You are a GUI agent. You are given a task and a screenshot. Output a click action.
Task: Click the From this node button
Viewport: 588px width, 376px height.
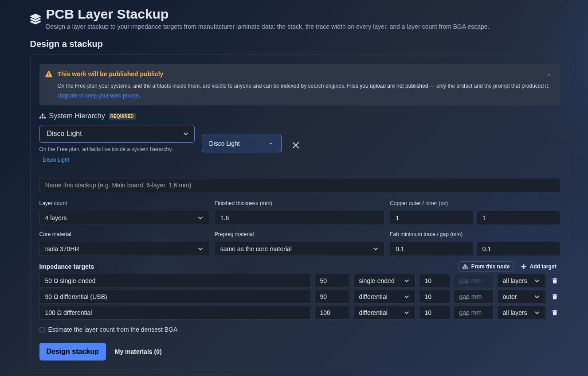(486, 267)
